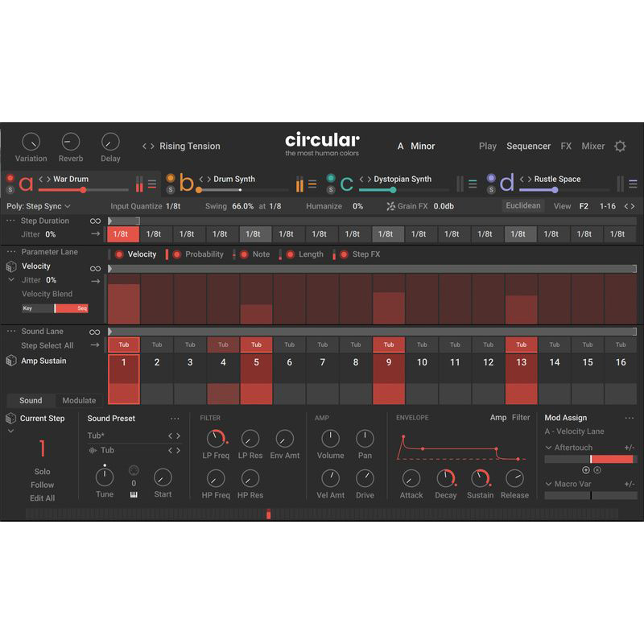Select next Tub* sound preset
This screenshot has width=644, height=644.
pyautogui.click(x=178, y=436)
